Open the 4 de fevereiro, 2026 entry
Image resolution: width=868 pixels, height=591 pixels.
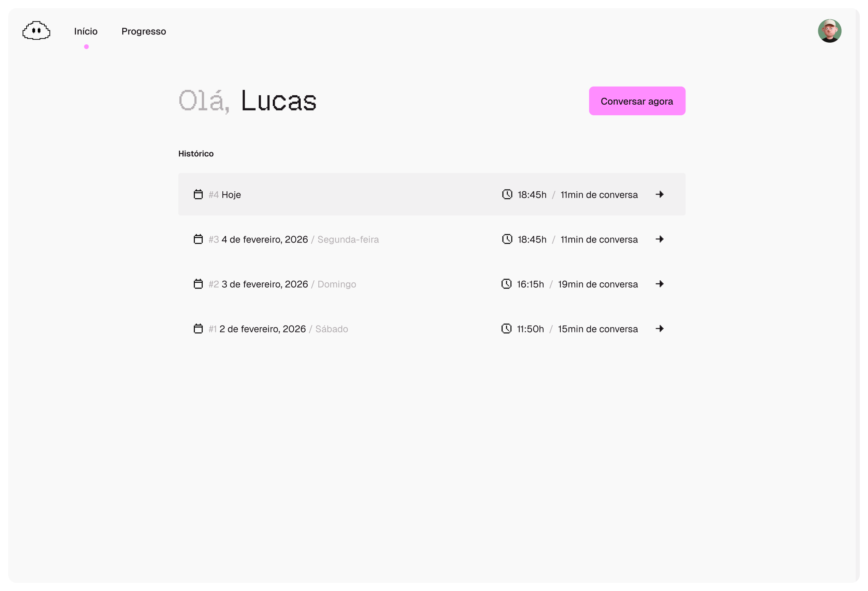click(432, 239)
